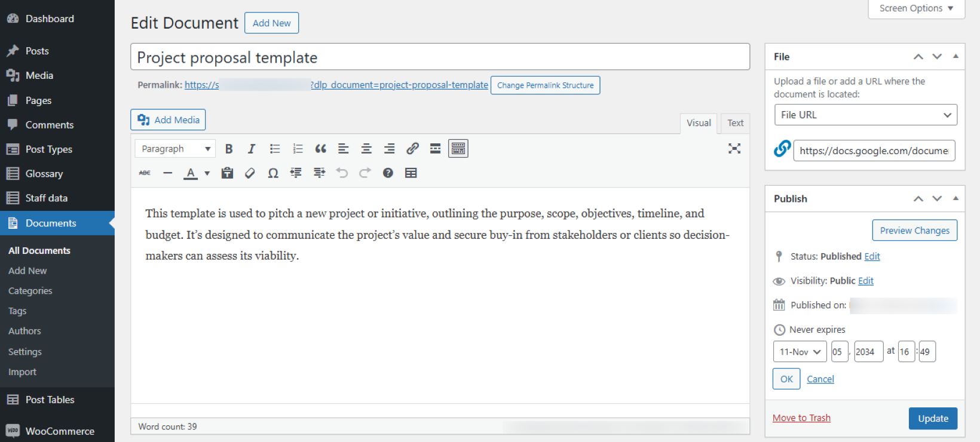The width and height of the screenshot is (980, 442).
Task: Click Preview Changes button
Action: click(914, 231)
